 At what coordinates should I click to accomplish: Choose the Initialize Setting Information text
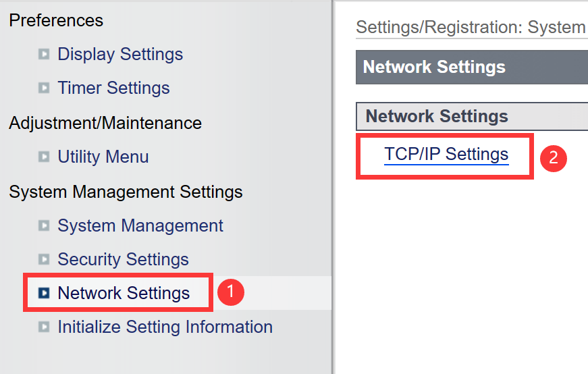pos(165,327)
